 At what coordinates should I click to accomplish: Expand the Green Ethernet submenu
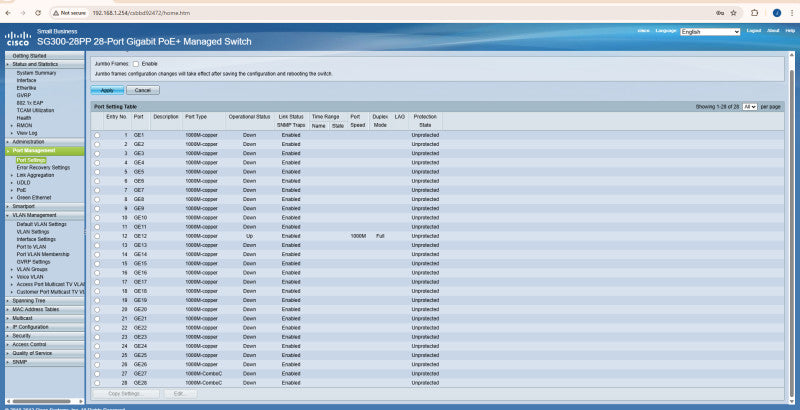click(34, 197)
